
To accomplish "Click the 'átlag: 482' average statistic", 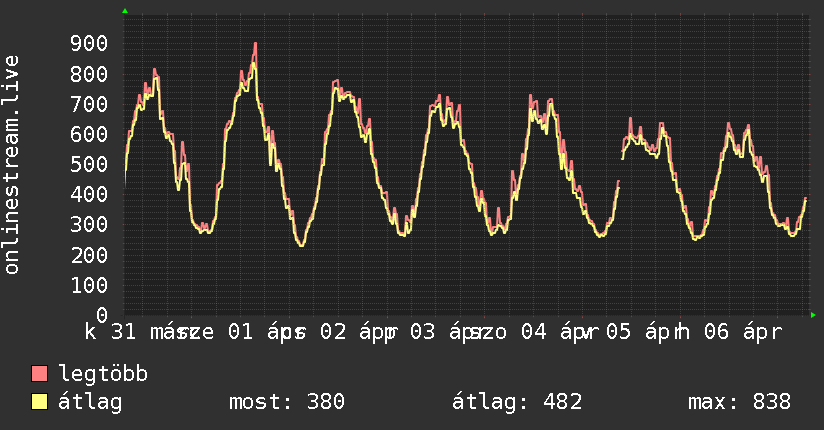I will pyautogui.click(x=518, y=402).
